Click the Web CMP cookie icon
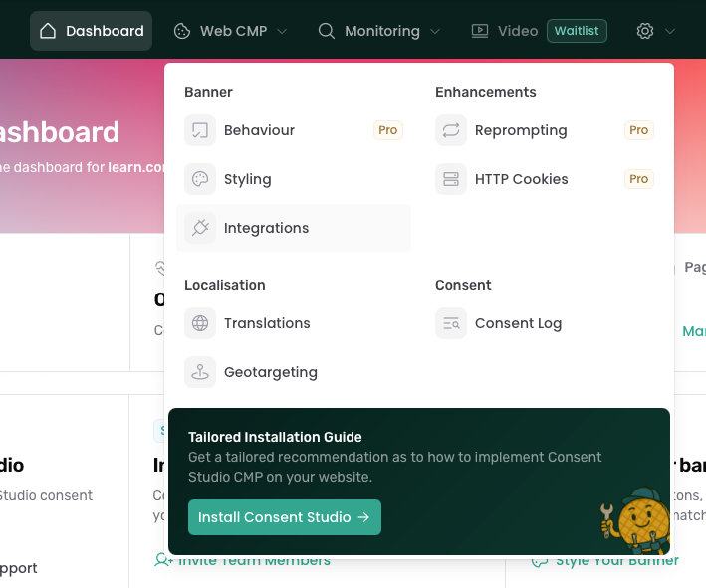 point(182,31)
